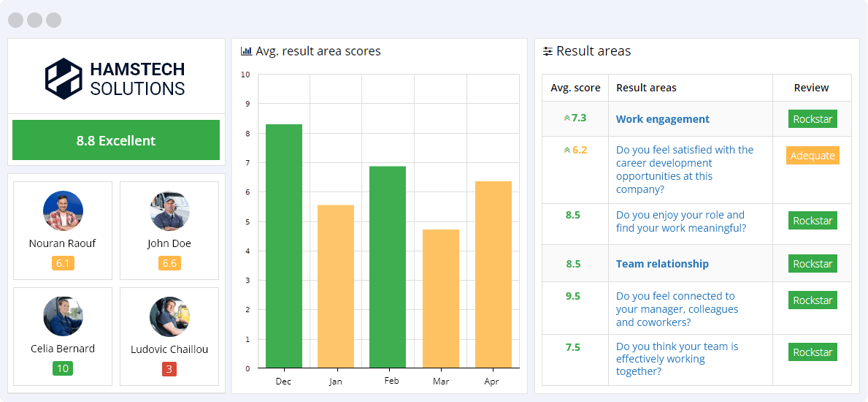The image size is (868, 402).
Task: Click the name Celia Bernard
Action: (x=63, y=349)
